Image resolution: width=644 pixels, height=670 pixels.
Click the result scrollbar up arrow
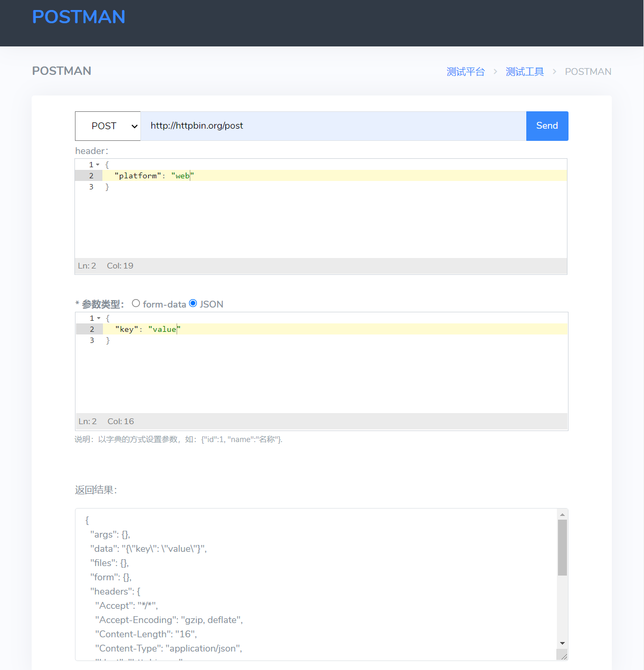[x=562, y=514]
